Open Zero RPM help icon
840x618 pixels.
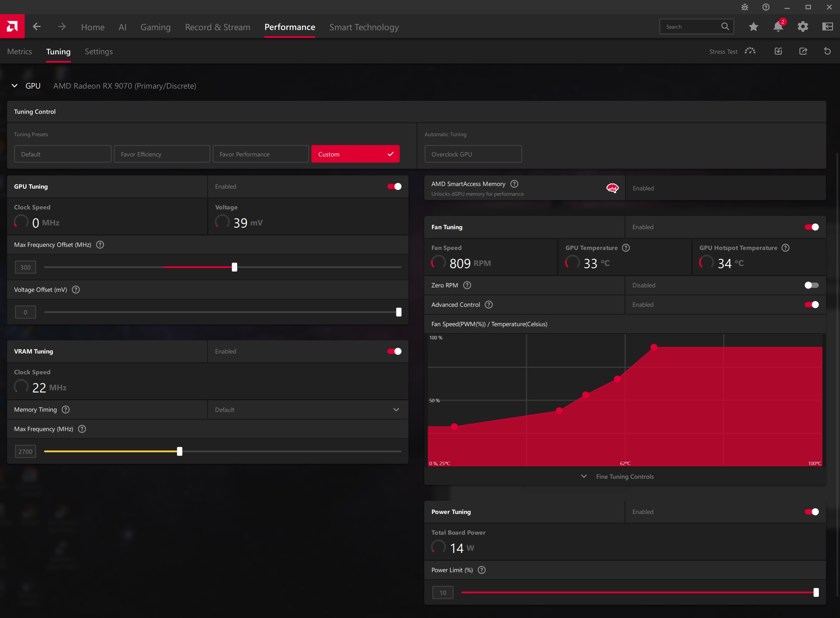click(x=467, y=285)
